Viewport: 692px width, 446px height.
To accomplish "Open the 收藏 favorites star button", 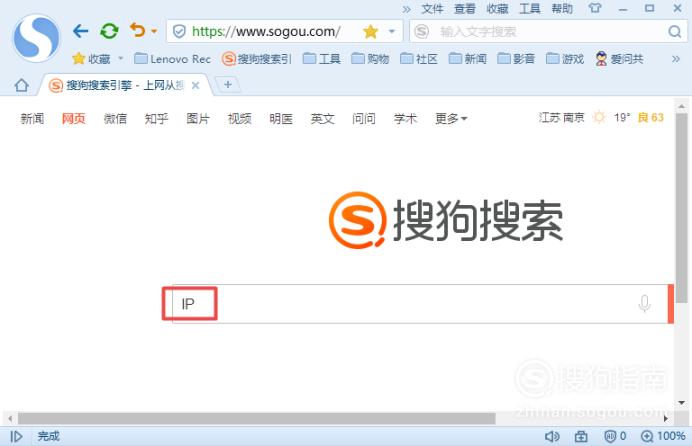I will (91, 59).
